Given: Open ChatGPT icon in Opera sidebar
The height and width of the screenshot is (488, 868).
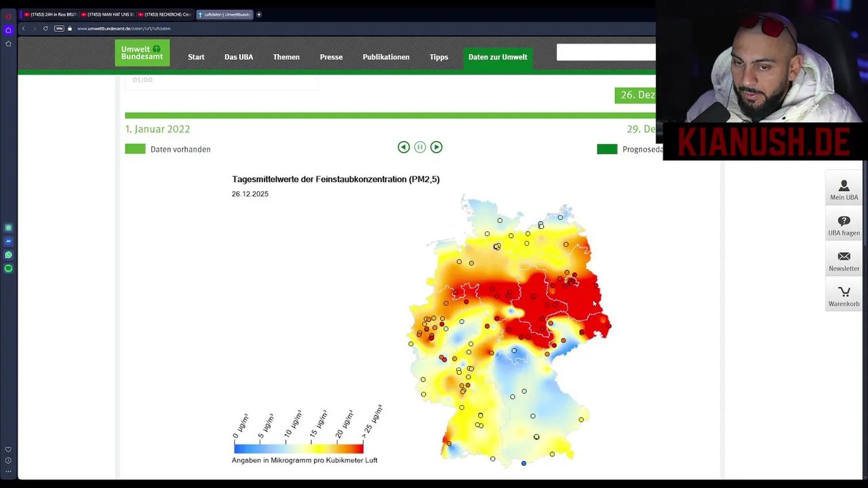Looking at the screenshot, I should pyautogui.click(x=8, y=228).
